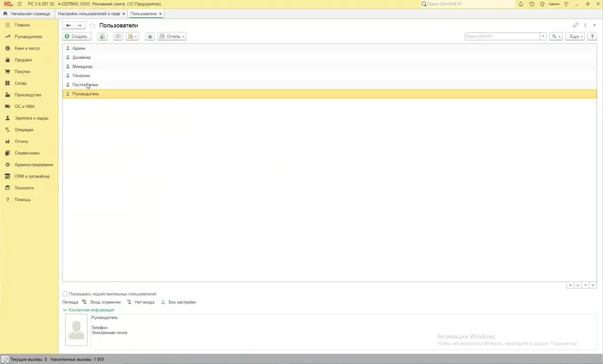
Task: Click the back arrow navigation button
Action: click(68, 25)
